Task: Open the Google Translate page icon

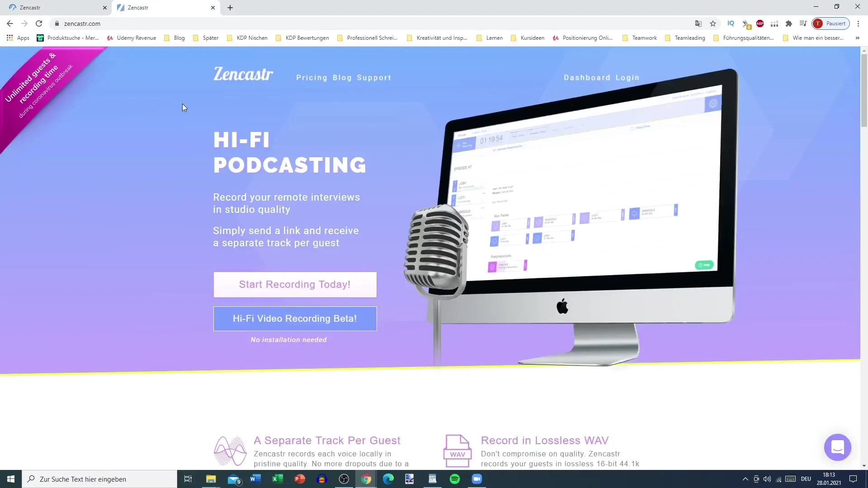Action: [698, 23]
